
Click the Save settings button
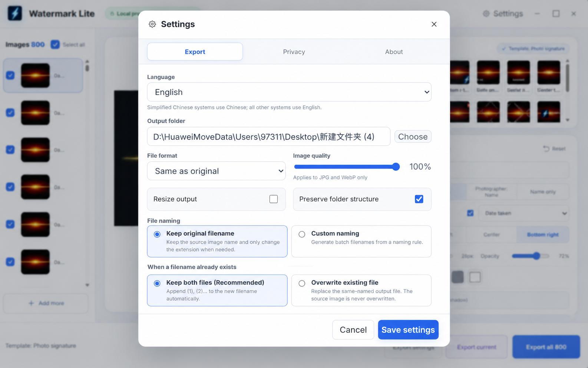[408, 330]
